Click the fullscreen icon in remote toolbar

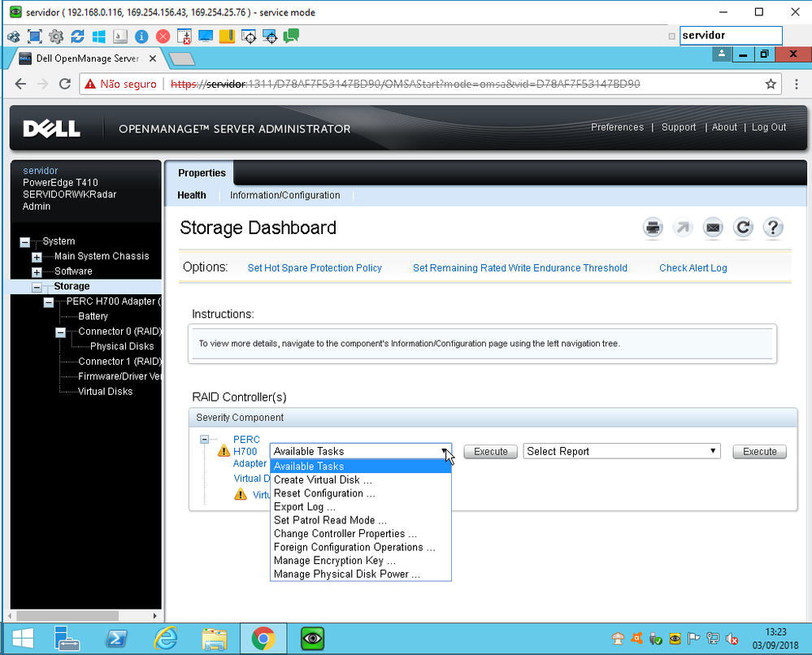[35, 37]
